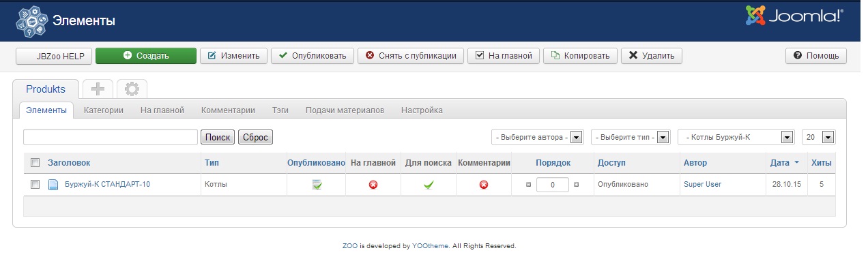Open the Буржуй-К СТАНДАРТ-10 item link
The image size is (868, 274).
(x=107, y=185)
